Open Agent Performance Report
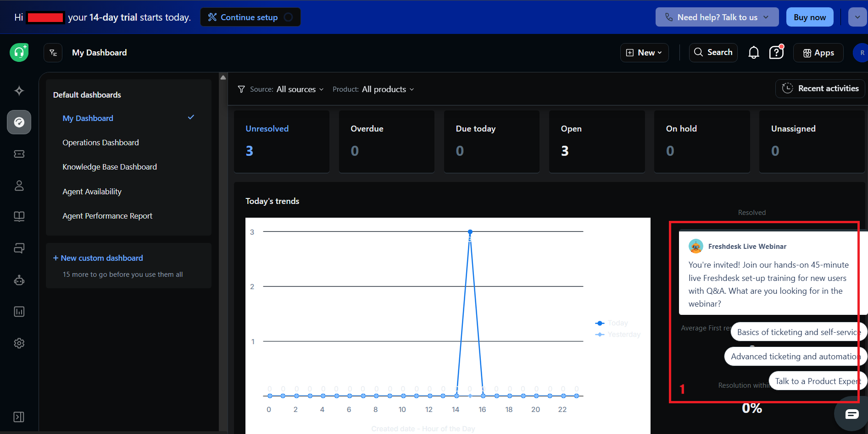868x434 pixels. point(107,216)
